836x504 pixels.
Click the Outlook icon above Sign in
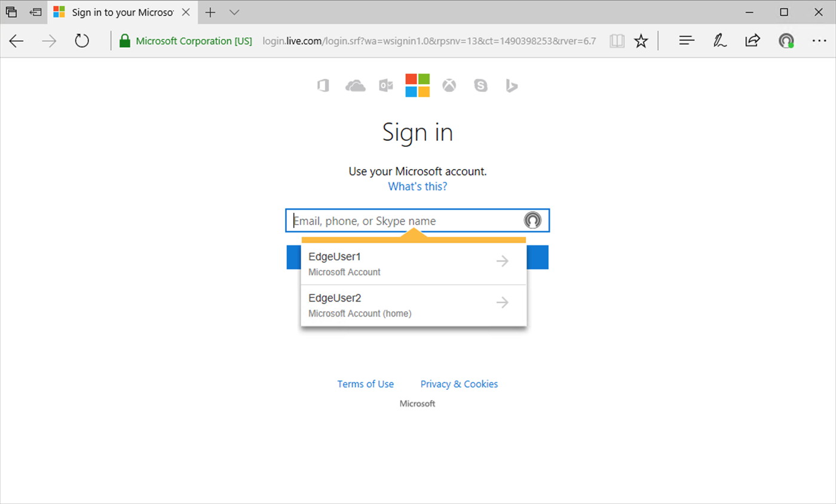pos(386,86)
